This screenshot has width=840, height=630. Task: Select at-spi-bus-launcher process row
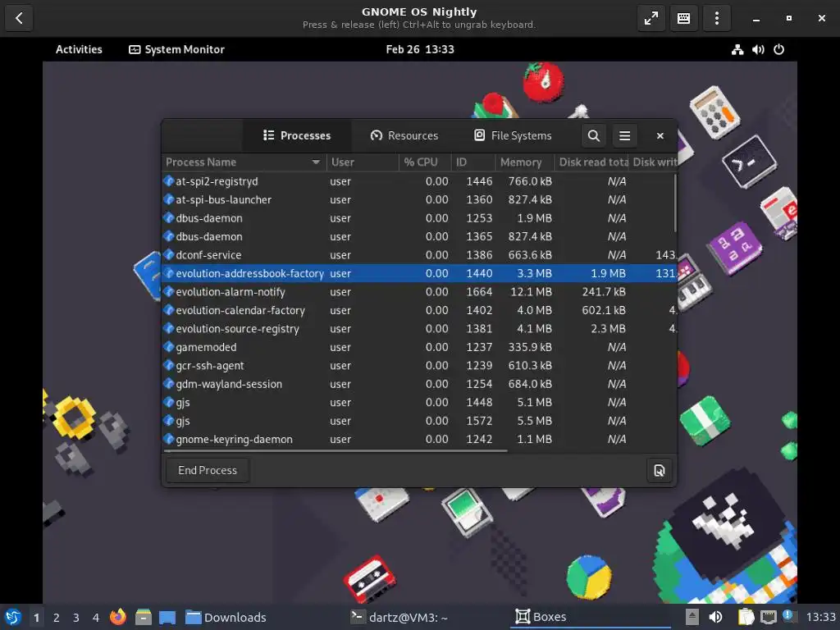click(419, 200)
